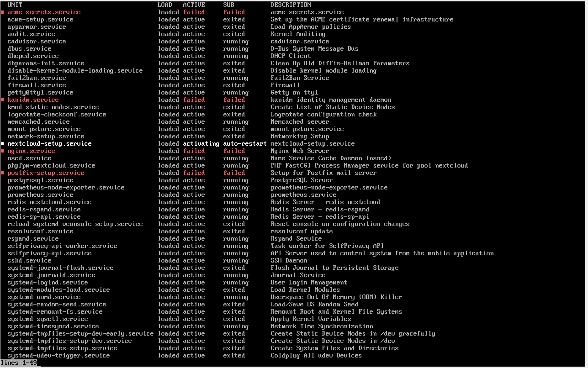The width and height of the screenshot is (588, 368).
Task: Click the selfprivacy-api.service entry
Action: coord(48,253)
